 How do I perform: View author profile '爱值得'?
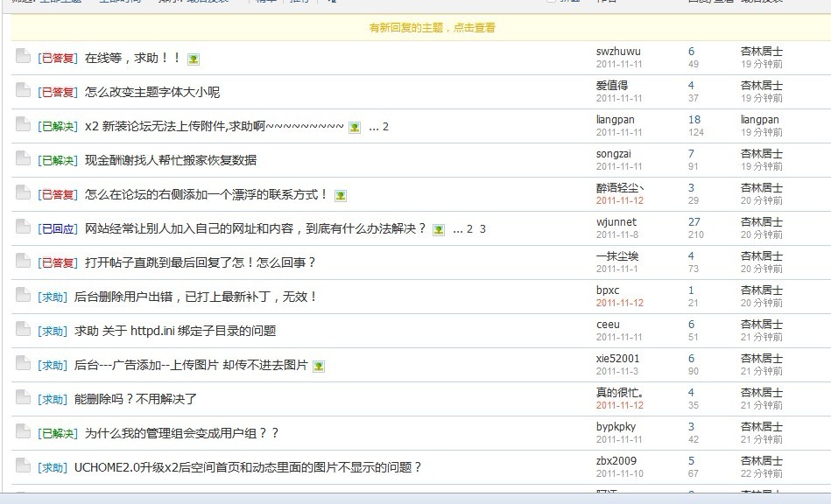click(611, 85)
